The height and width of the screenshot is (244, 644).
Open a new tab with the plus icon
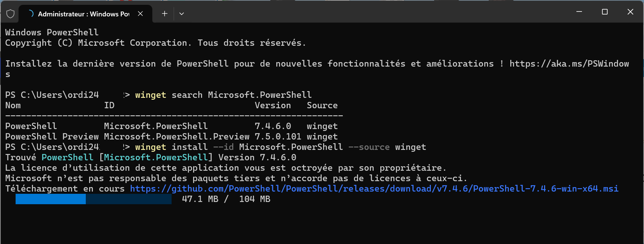(165, 14)
